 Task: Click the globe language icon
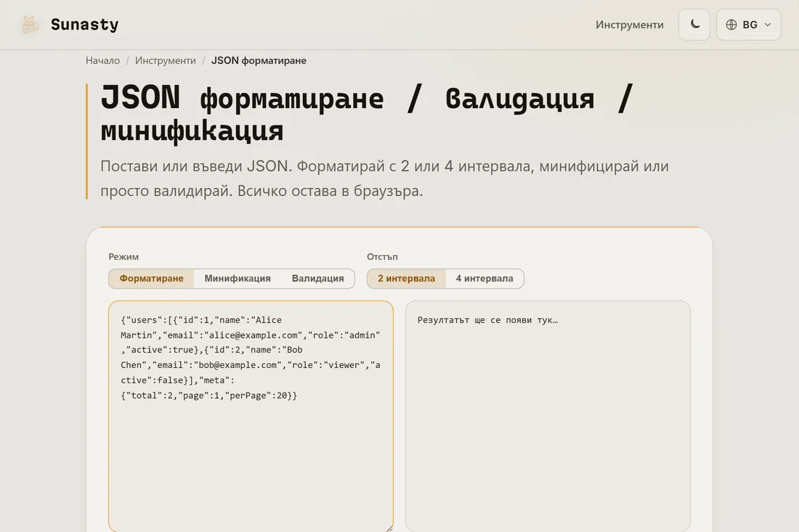pos(731,25)
